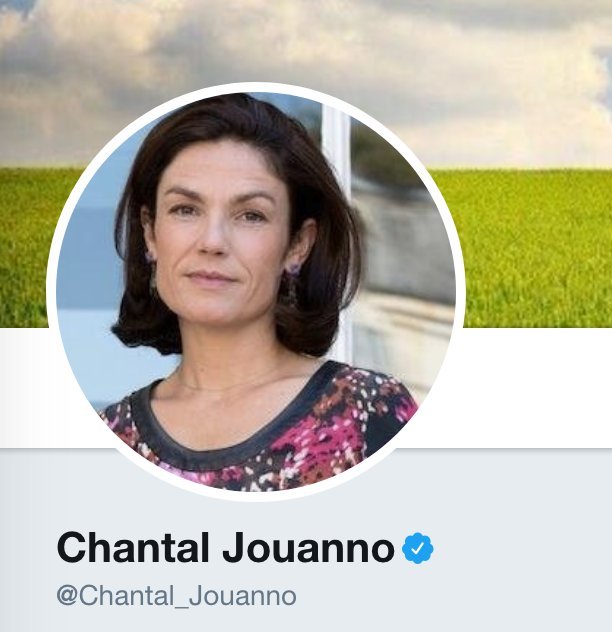Image resolution: width=612 pixels, height=632 pixels.
Task: Click the blue verified badge icon
Action: click(417, 548)
